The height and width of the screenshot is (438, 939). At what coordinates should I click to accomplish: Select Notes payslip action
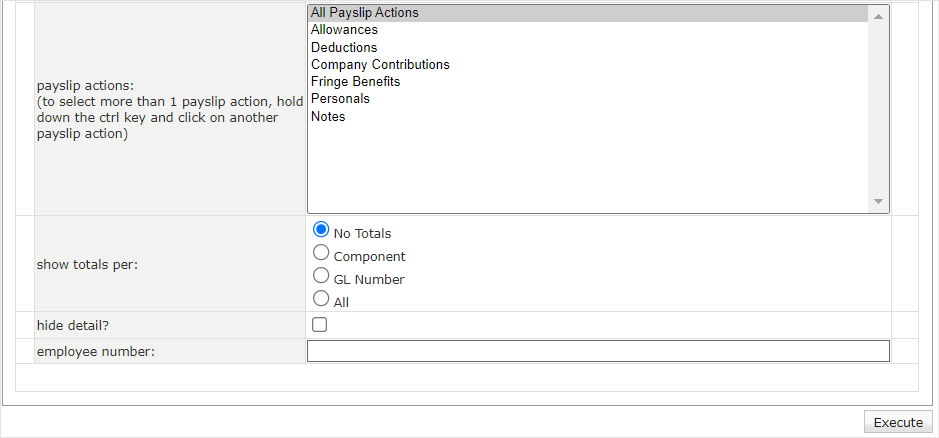328,116
